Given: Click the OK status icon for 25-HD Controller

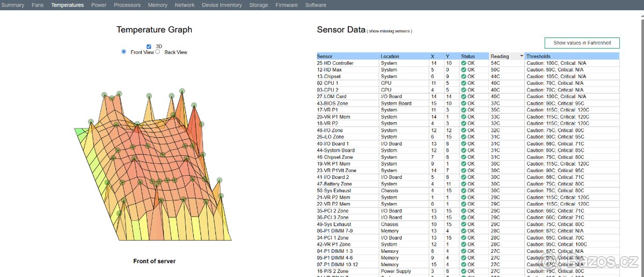Looking at the screenshot, I should pos(464,63).
